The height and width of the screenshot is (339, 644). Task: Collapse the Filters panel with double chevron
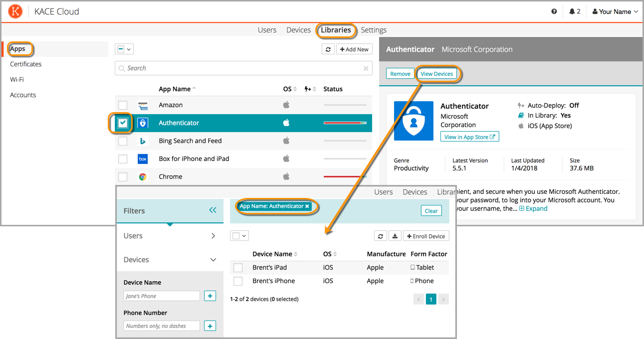pyautogui.click(x=213, y=210)
